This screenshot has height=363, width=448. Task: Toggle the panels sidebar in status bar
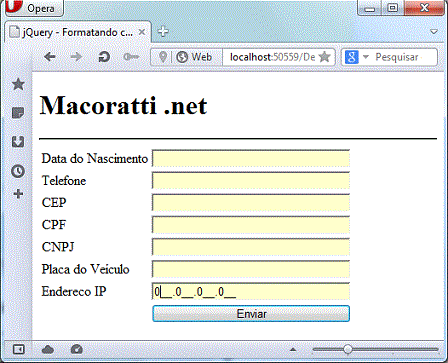pyautogui.click(x=19, y=349)
